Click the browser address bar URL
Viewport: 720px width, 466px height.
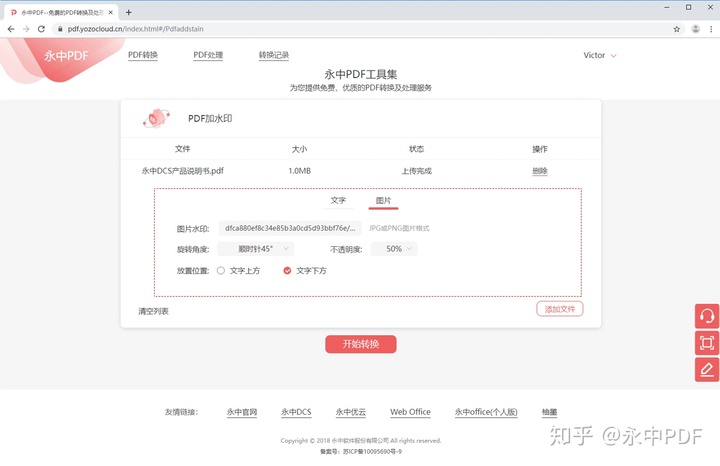135,29
